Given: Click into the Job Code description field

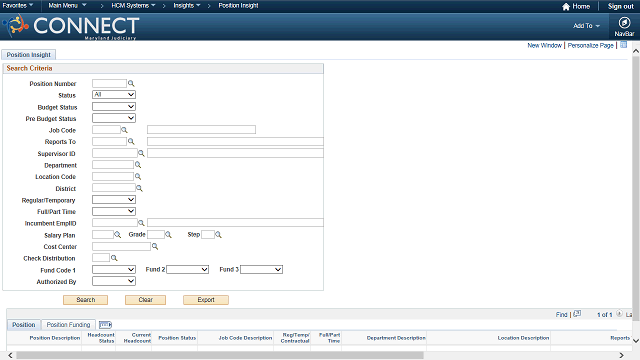Looking at the screenshot, I should (x=202, y=130).
